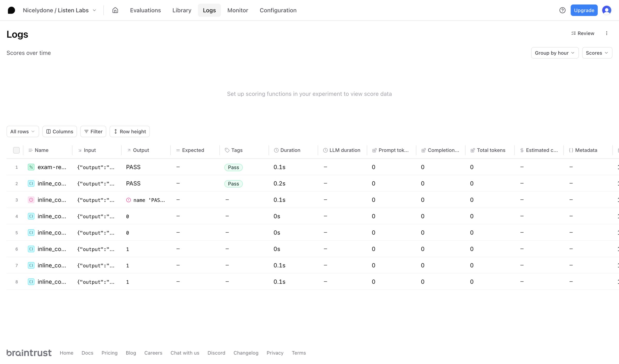Open the Row height options
619x364 pixels.
click(129, 132)
